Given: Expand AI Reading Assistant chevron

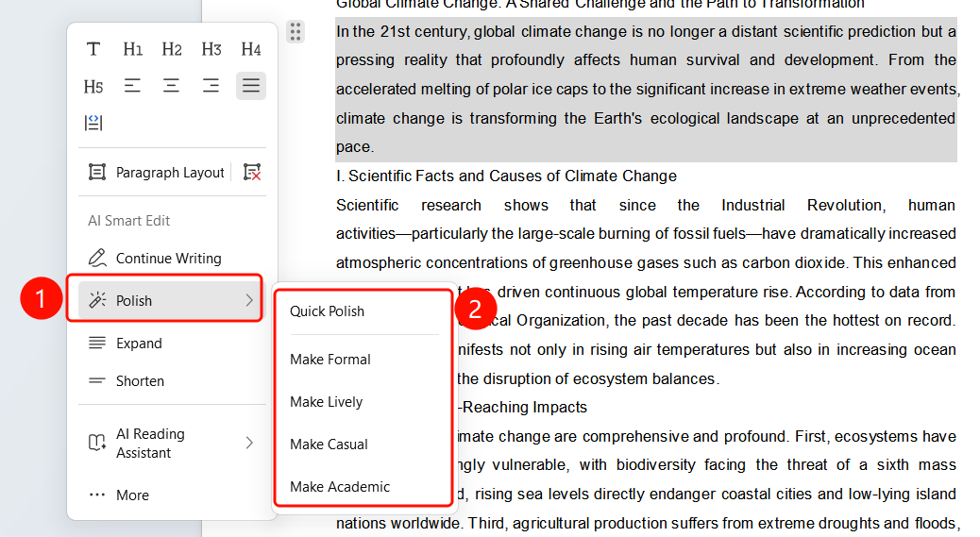Looking at the screenshot, I should pos(249,443).
